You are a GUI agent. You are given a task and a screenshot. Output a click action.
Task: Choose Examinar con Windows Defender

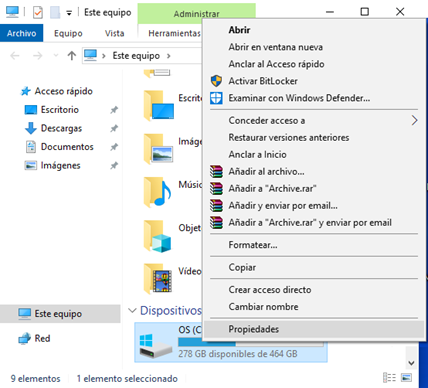(313, 98)
